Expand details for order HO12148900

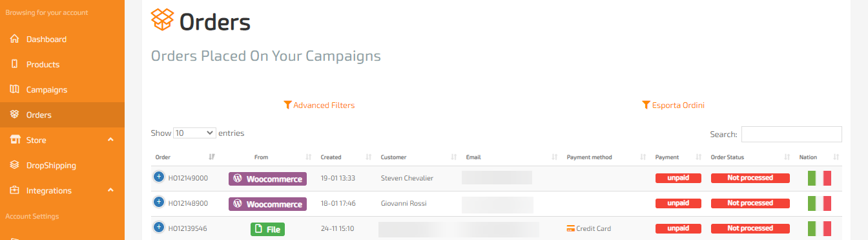pos(159,202)
